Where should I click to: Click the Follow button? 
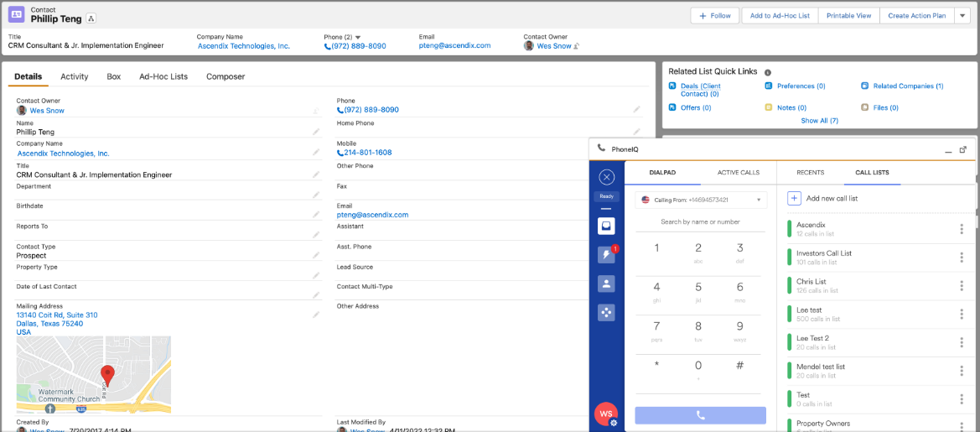pos(714,16)
